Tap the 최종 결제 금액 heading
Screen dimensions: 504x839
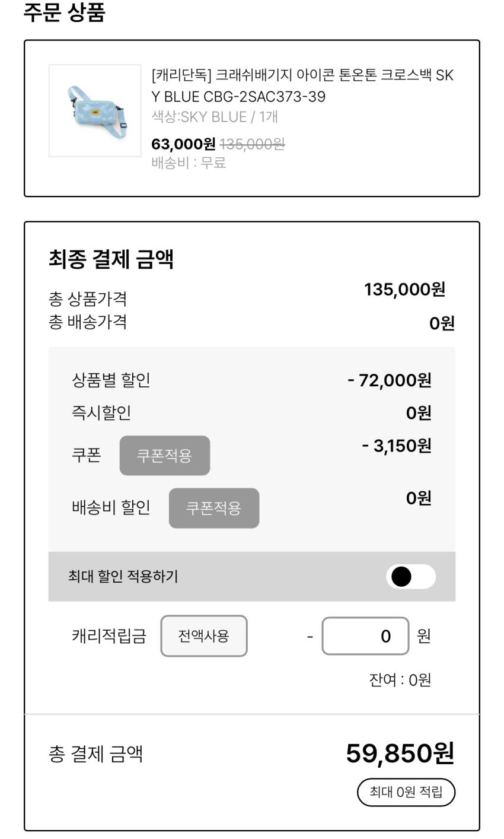[x=111, y=259]
